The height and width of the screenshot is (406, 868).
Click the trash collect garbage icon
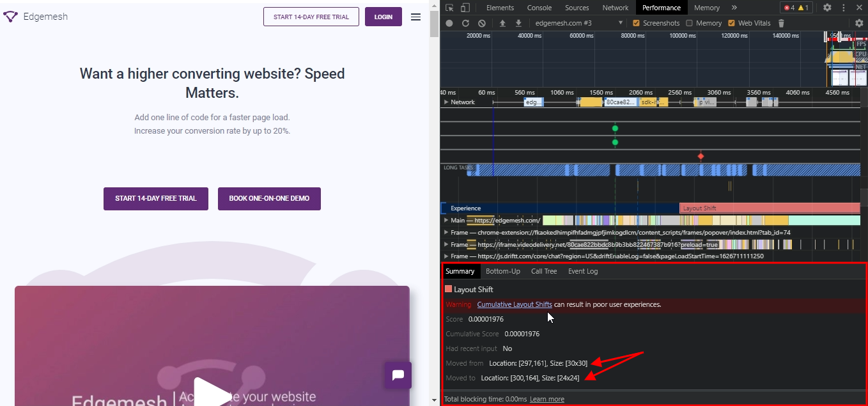point(781,23)
